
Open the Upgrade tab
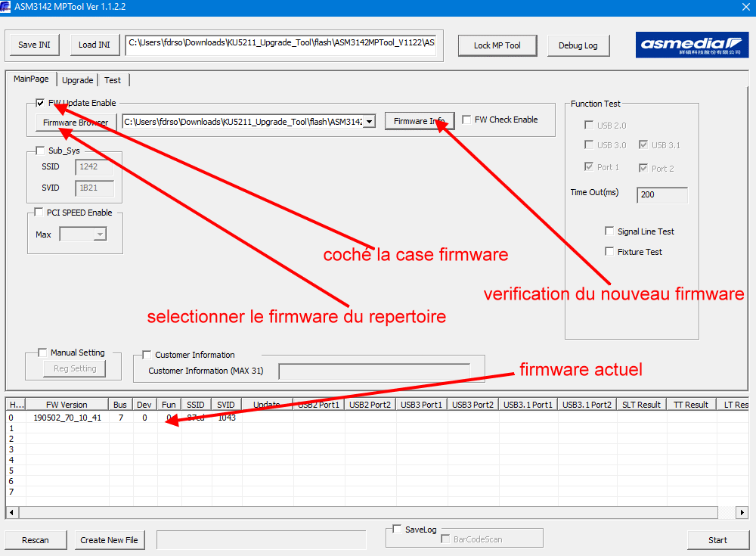[x=78, y=80]
